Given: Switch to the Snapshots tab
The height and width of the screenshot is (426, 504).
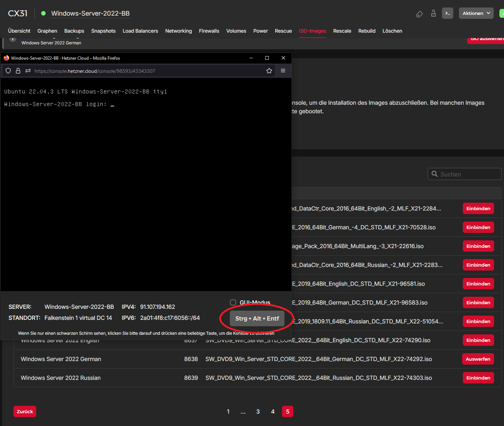Looking at the screenshot, I should click(103, 31).
